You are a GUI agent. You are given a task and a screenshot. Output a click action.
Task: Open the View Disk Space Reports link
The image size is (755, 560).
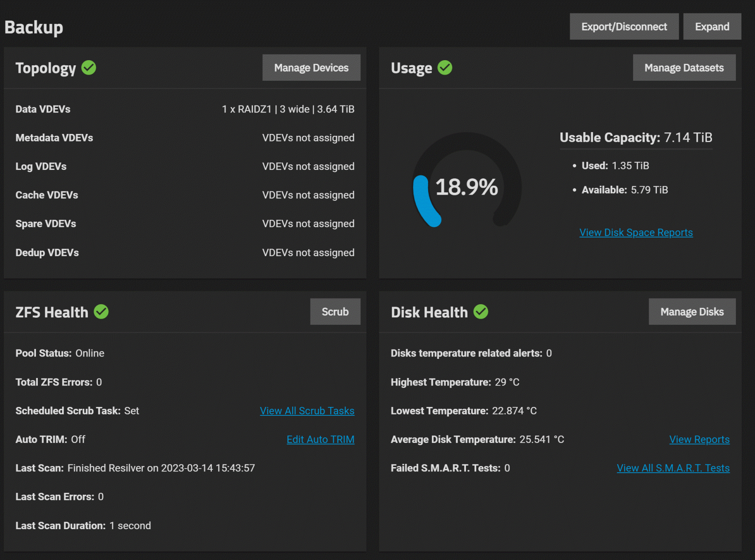pyautogui.click(x=636, y=232)
